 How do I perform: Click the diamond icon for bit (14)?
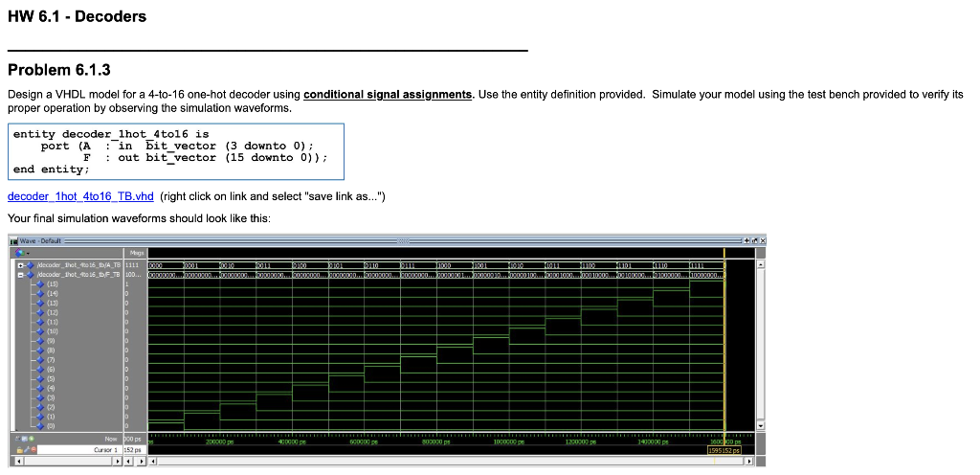click(40, 294)
